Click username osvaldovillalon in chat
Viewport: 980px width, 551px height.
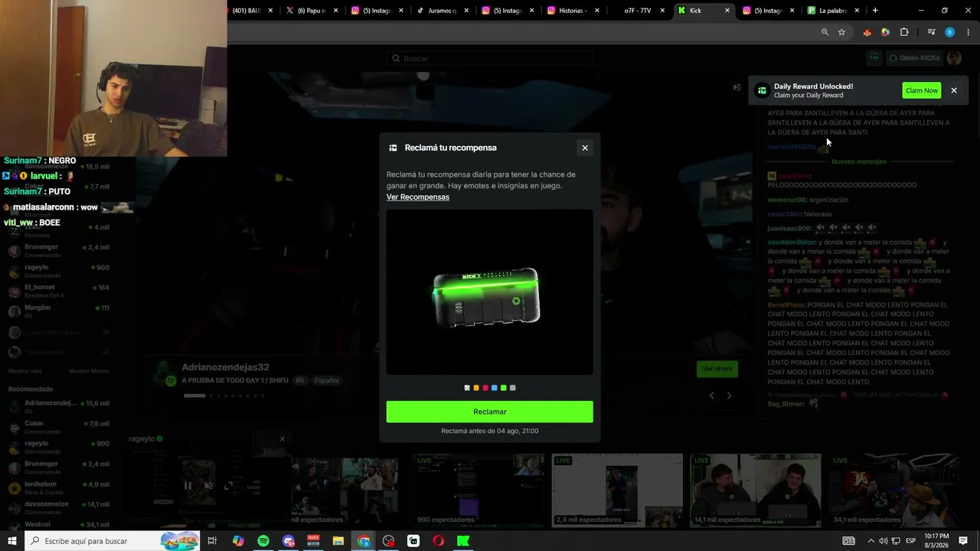pos(792,243)
